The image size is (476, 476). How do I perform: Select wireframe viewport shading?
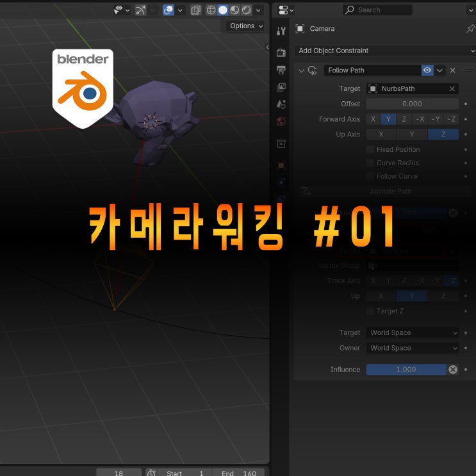tap(211, 10)
